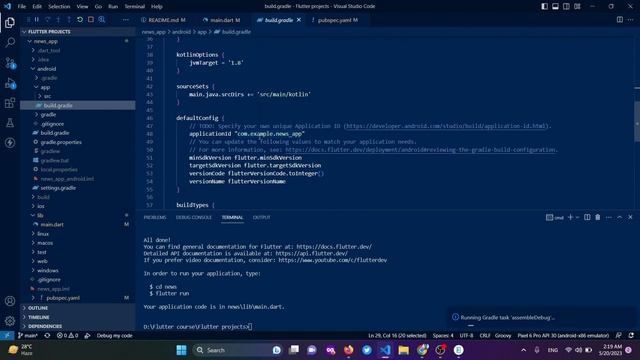
Task: Collapse the news_app folder
Action: (78, 41)
